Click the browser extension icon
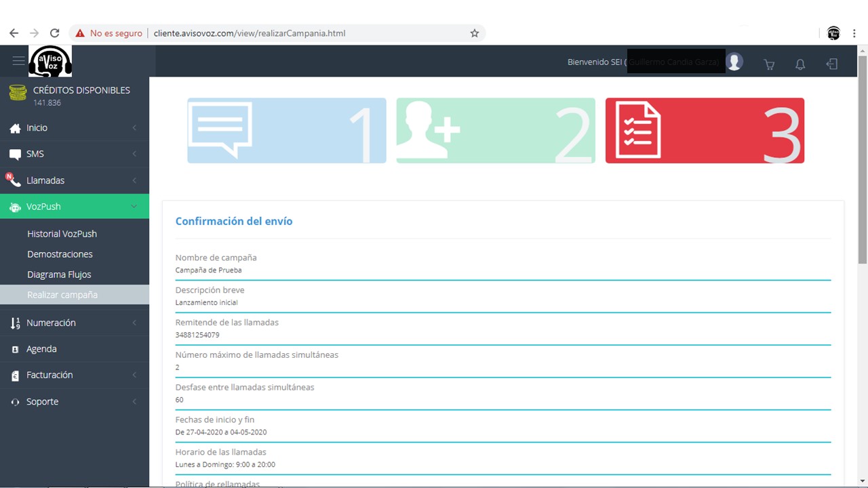 pyautogui.click(x=834, y=33)
